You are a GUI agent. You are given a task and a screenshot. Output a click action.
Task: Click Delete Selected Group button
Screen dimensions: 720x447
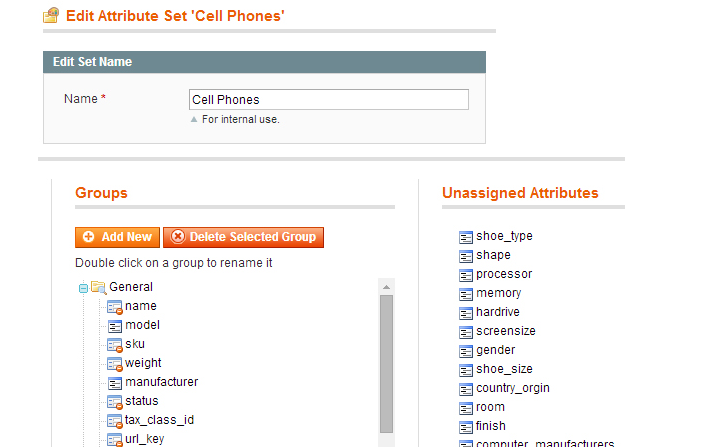coord(243,237)
